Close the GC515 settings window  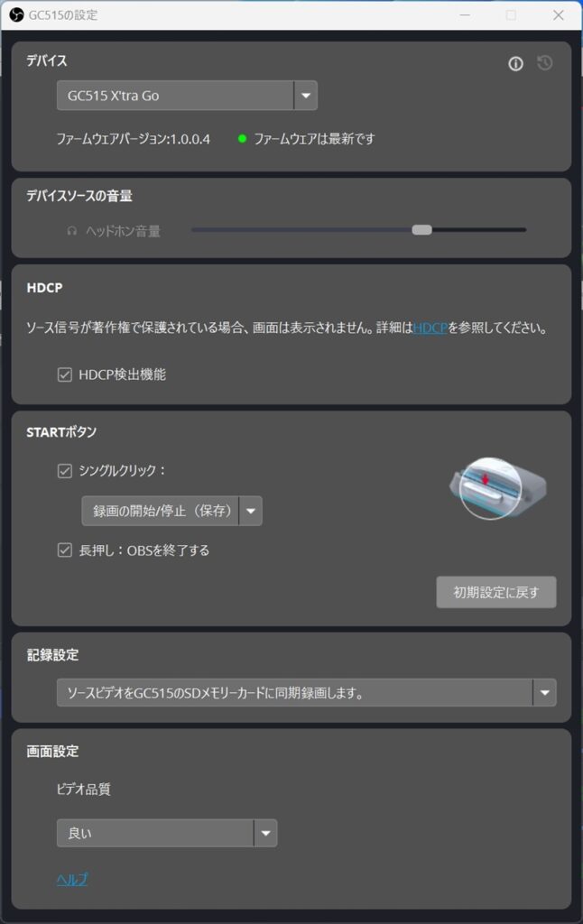coord(558,15)
